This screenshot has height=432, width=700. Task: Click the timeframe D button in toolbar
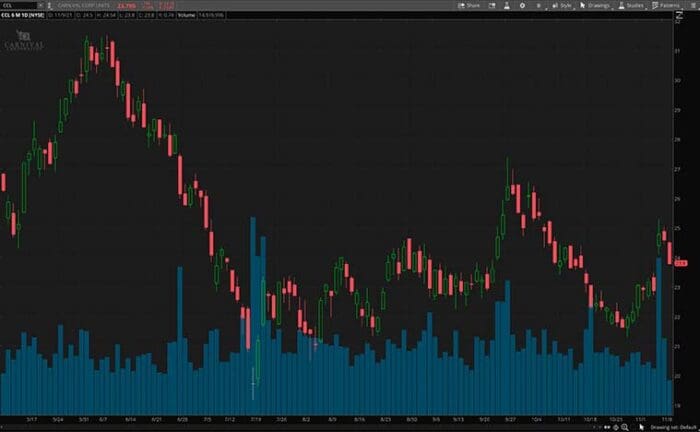pyautogui.click(x=538, y=5)
